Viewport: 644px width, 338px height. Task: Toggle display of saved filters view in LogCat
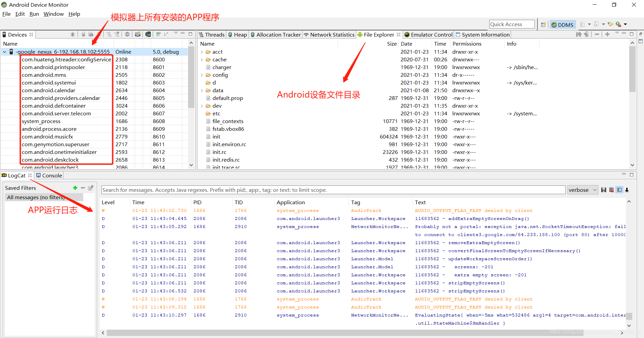[619, 190]
